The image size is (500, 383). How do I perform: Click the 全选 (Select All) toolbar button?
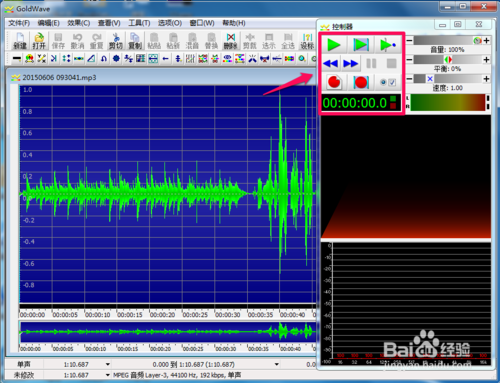(x=288, y=41)
